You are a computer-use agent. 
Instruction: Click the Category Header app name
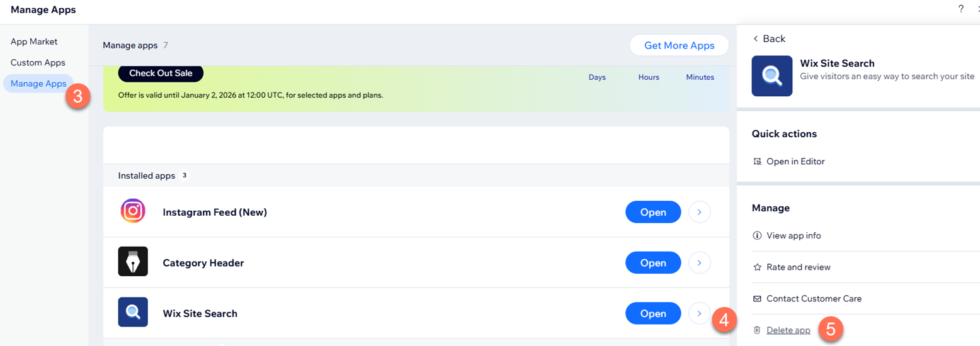pyautogui.click(x=203, y=263)
